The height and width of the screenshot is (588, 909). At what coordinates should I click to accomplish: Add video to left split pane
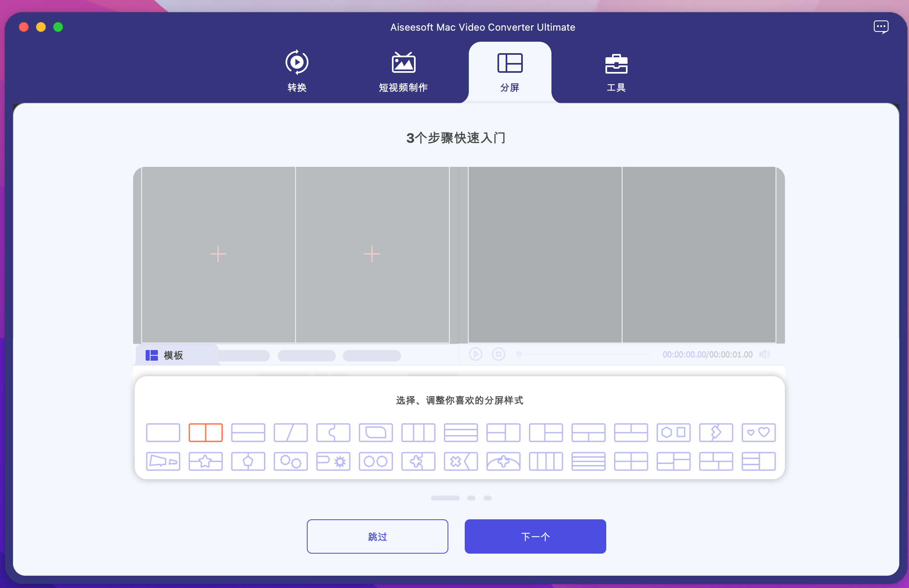pyautogui.click(x=218, y=254)
